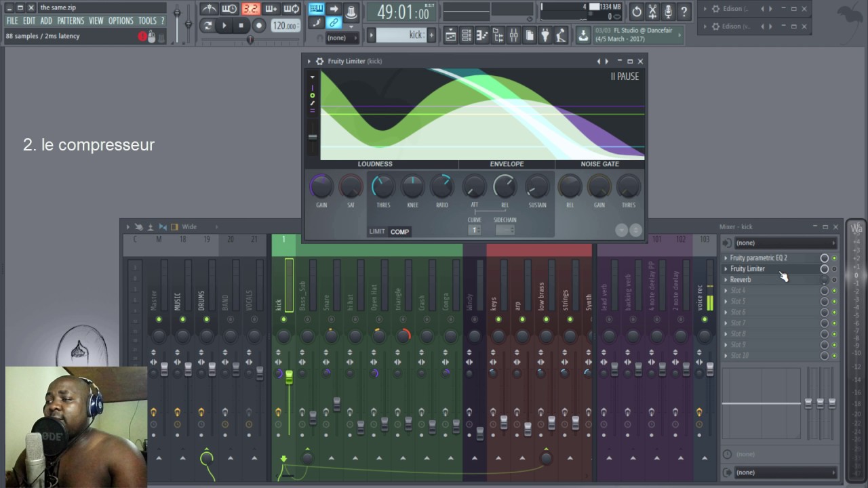Toggle pattern/song mode switch
Screen dimensions: 868x488
[208, 26]
